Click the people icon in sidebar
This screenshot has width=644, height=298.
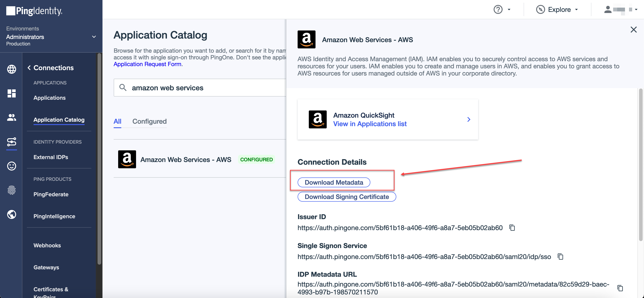11,117
